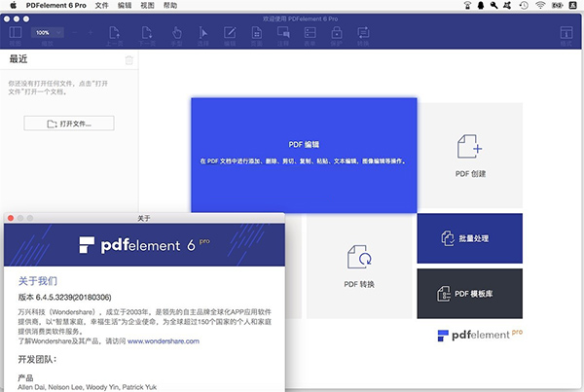
Task: Click PDF 创建 document plus icon
Action: tap(470, 146)
